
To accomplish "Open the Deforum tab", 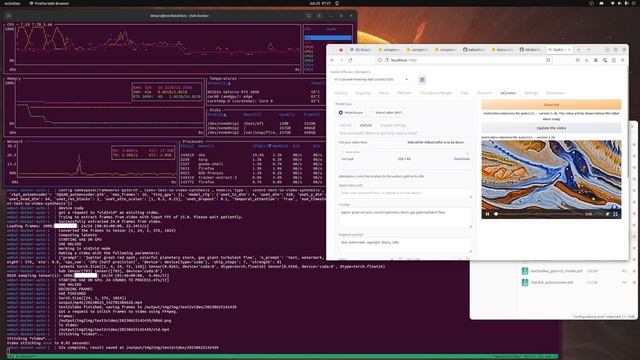I will 484,93.
